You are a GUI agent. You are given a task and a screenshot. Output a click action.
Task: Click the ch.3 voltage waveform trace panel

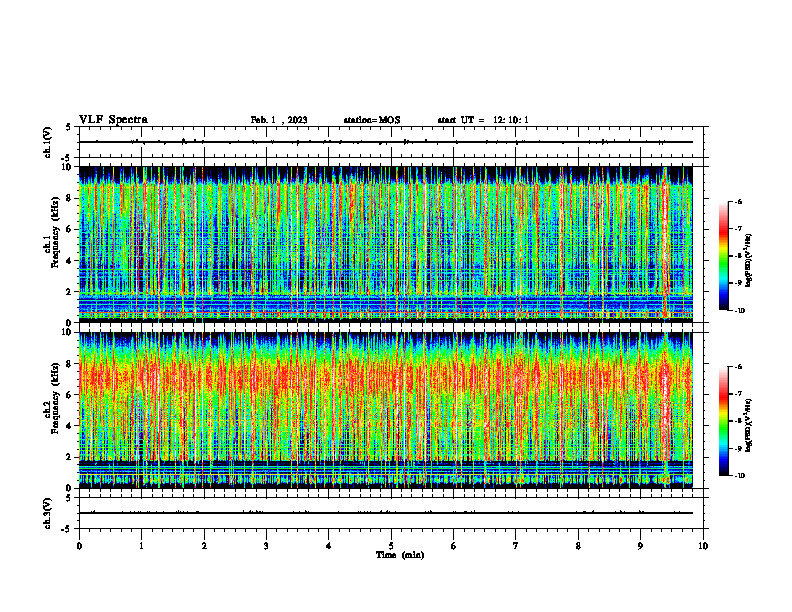[391, 513]
